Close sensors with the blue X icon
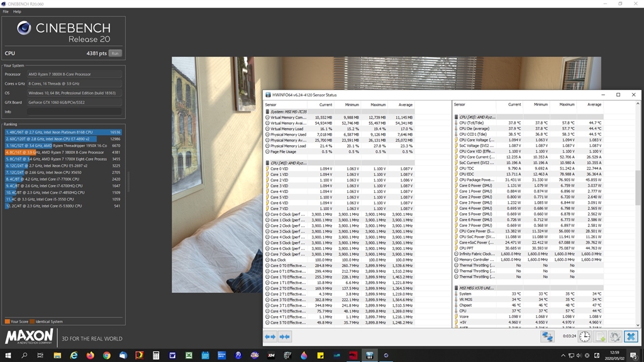This screenshot has width=644, height=362. (x=631, y=337)
